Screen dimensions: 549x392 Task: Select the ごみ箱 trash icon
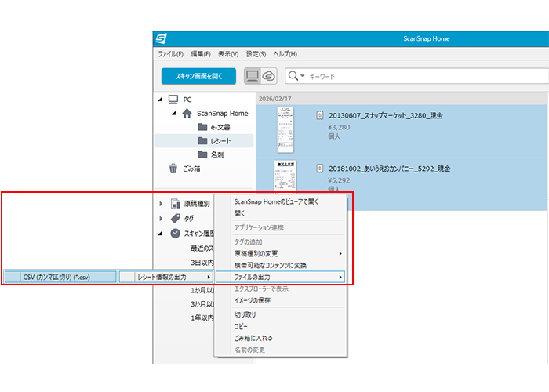[x=173, y=169]
